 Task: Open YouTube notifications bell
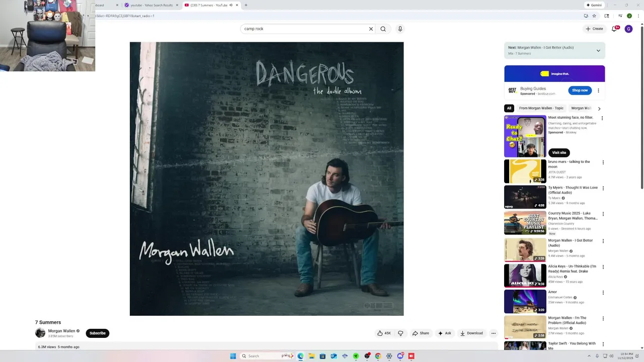point(614,29)
